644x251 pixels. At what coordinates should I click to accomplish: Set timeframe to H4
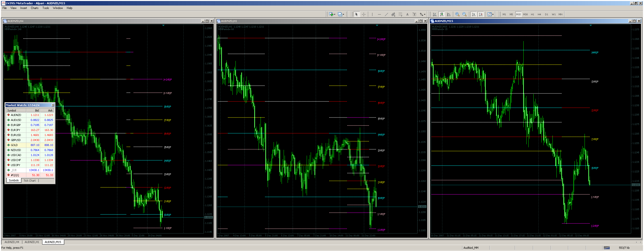539,14
